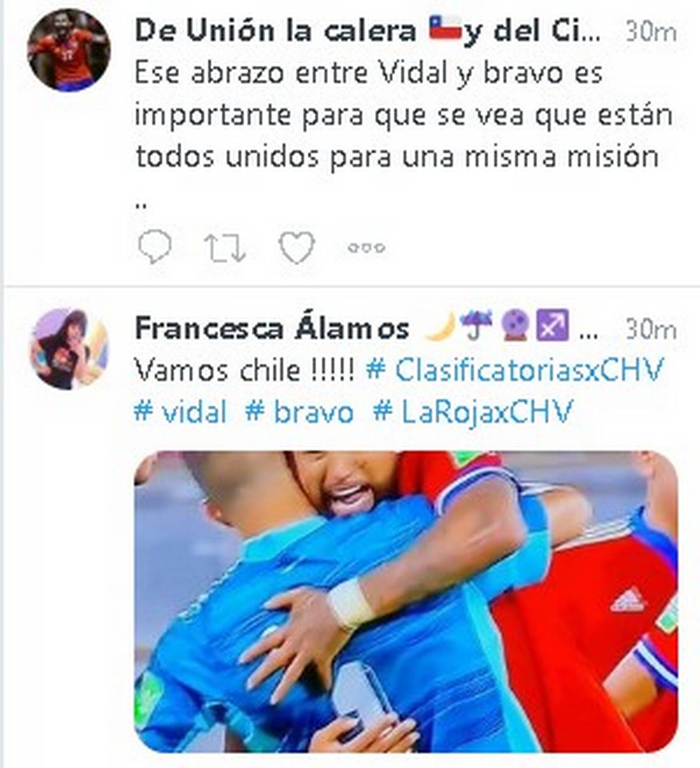
Task: Like the tweet about the Vidal-Bravo hug
Action: [297, 248]
